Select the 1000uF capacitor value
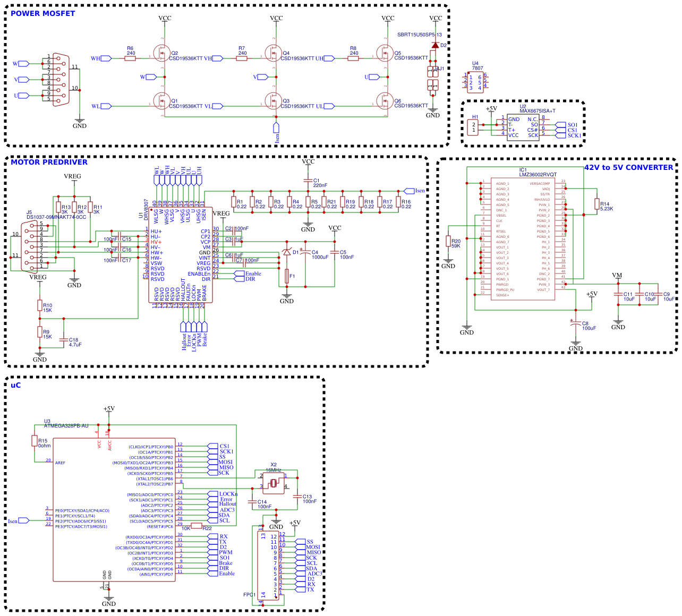 (x=320, y=257)
